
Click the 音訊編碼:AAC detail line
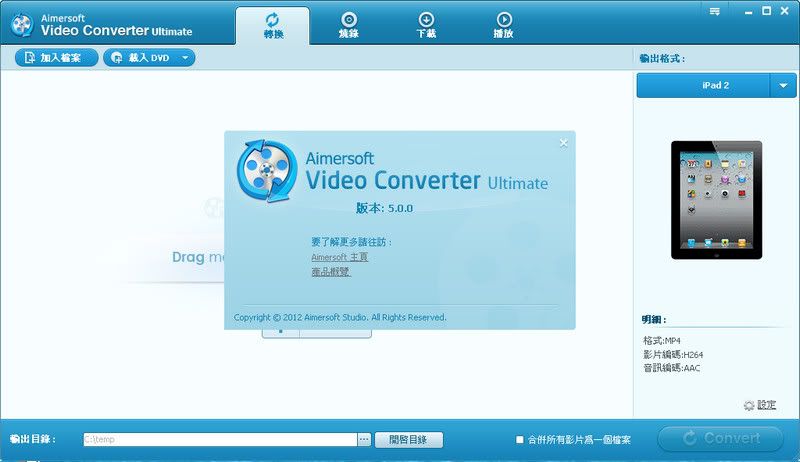click(x=671, y=368)
